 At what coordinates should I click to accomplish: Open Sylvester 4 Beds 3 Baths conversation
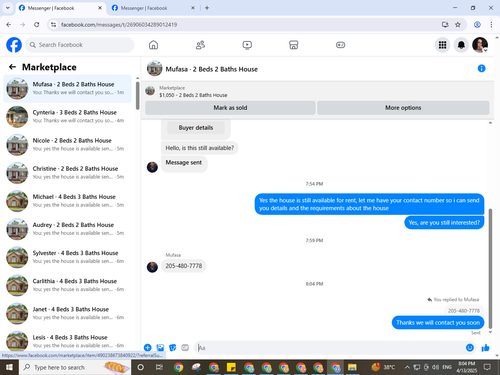68,257
